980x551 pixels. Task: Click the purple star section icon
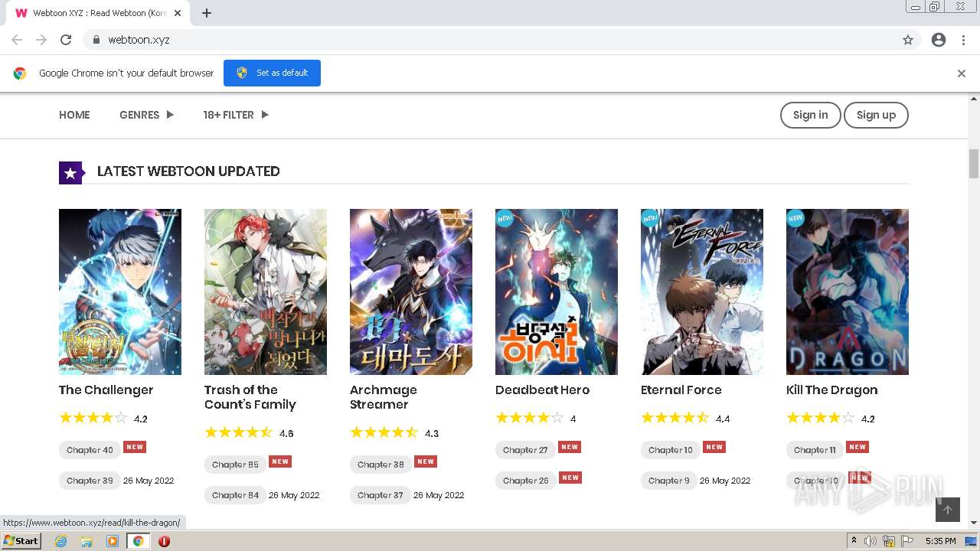click(70, 173)
